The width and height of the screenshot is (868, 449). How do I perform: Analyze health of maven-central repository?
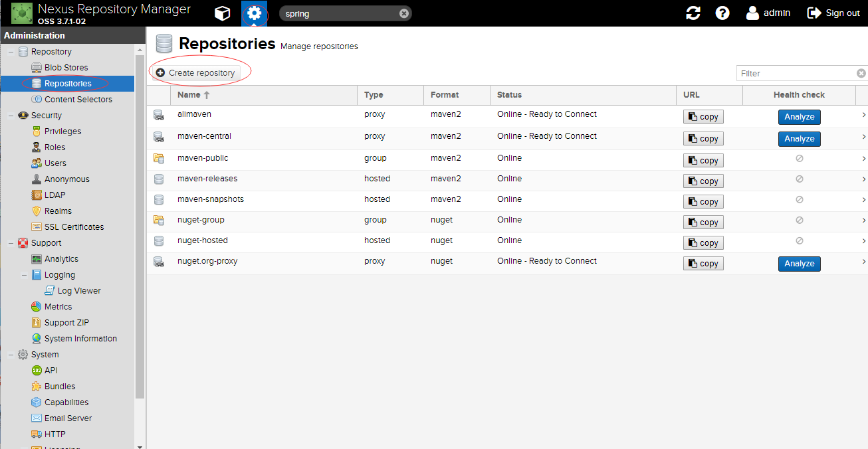(799, 139)
